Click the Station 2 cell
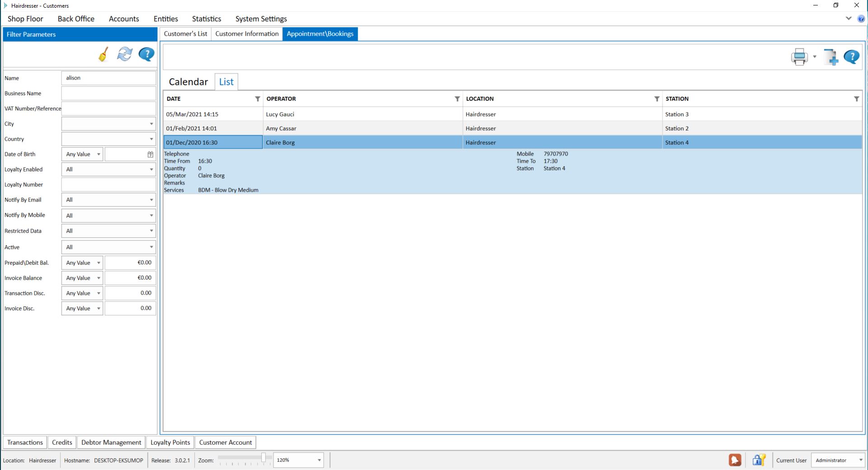Viewport: 868px width, 470px height. coord(762,128)
